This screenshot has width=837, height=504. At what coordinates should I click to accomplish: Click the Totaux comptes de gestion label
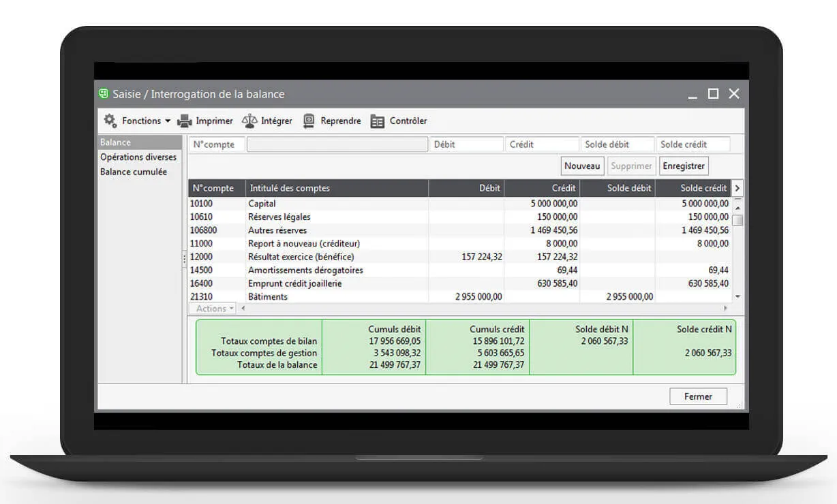264,353
